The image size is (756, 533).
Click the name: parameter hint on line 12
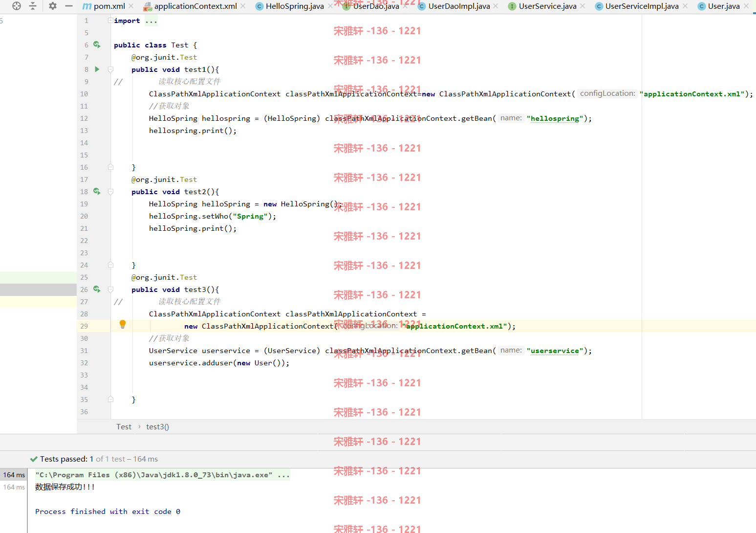tap(511, 118)
